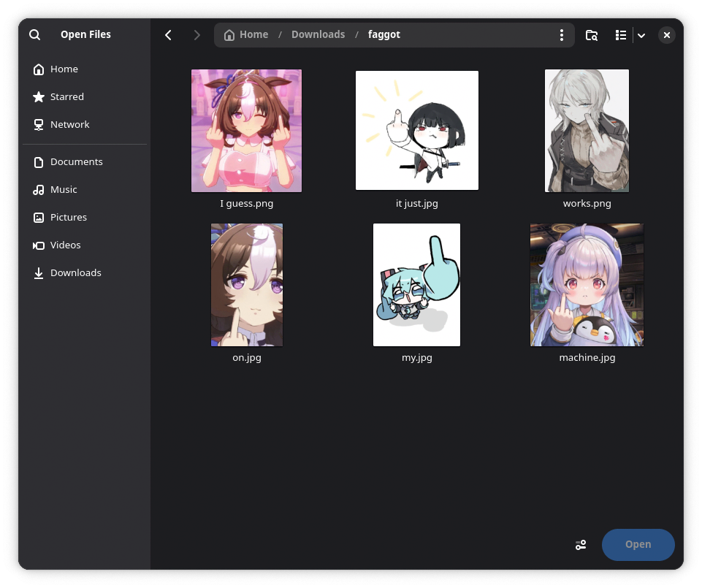
Task: Open Network in the sidebar
Action: (x=85, y=124)
